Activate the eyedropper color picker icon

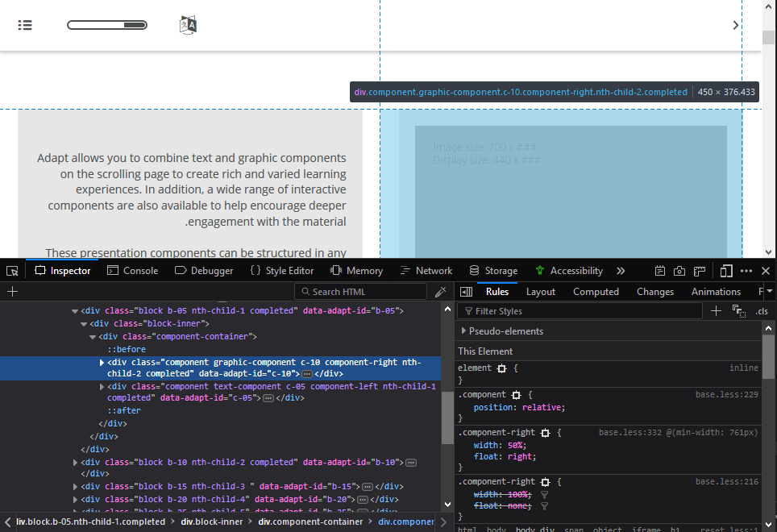point(440,292)
